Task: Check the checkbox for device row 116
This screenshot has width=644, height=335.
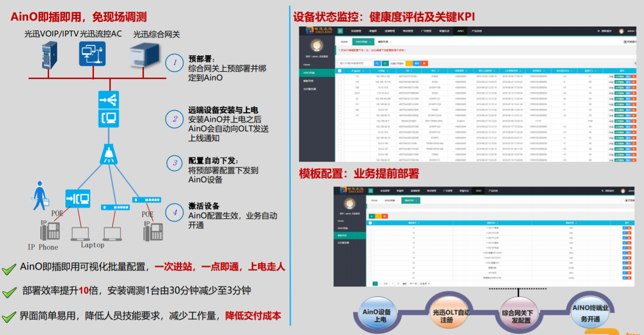Action: [x=340, y=82]
